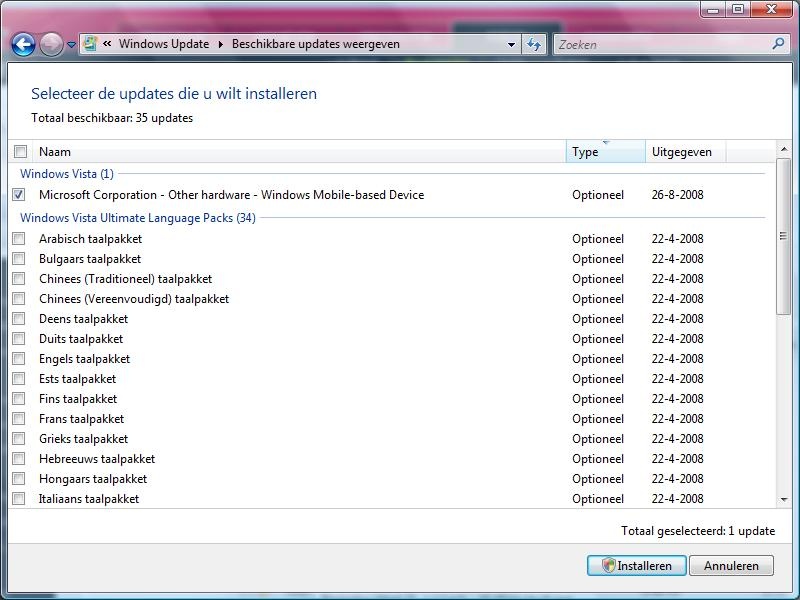Open the address bar history dropdown
The width and height of the screenshot is (800, 600).
(x=511, y=45)
